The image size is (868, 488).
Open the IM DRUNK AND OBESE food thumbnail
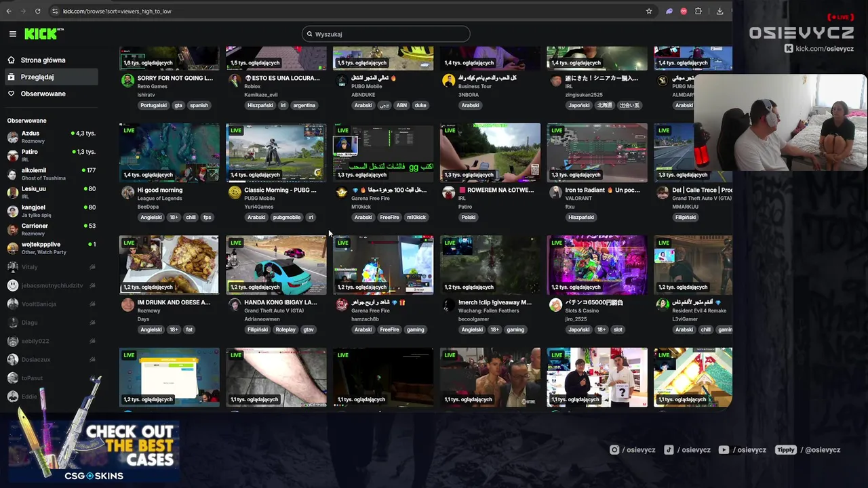[x=169, y=265]
